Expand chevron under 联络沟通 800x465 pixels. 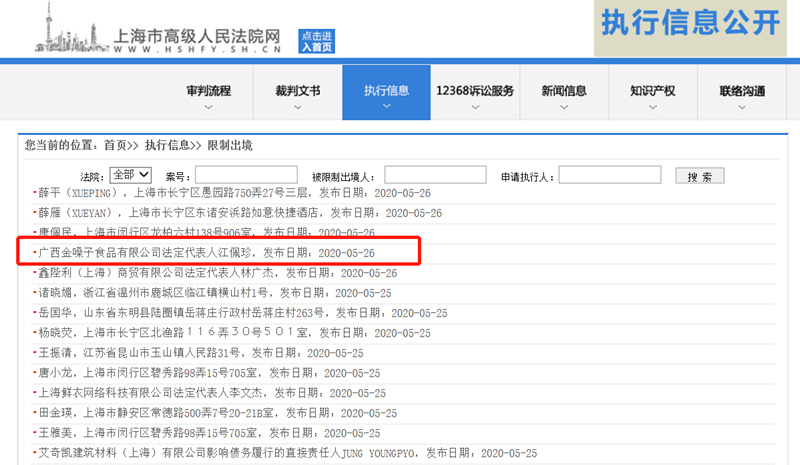pyautogui.click(x=742, y=107)
